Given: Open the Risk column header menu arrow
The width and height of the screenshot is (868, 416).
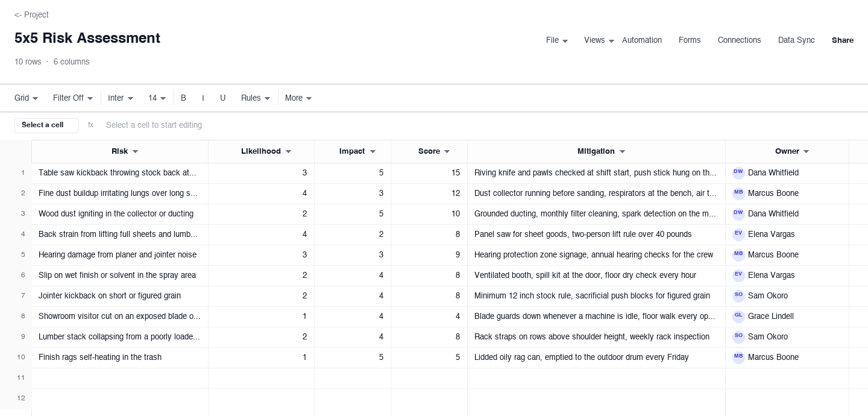Looking at the screenshot, I should tap(136, 152).
